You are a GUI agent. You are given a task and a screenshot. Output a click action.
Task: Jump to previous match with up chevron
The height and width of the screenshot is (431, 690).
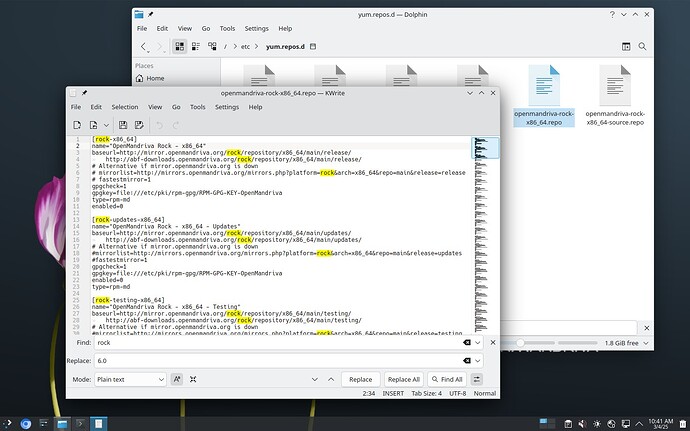pos(331,379)
